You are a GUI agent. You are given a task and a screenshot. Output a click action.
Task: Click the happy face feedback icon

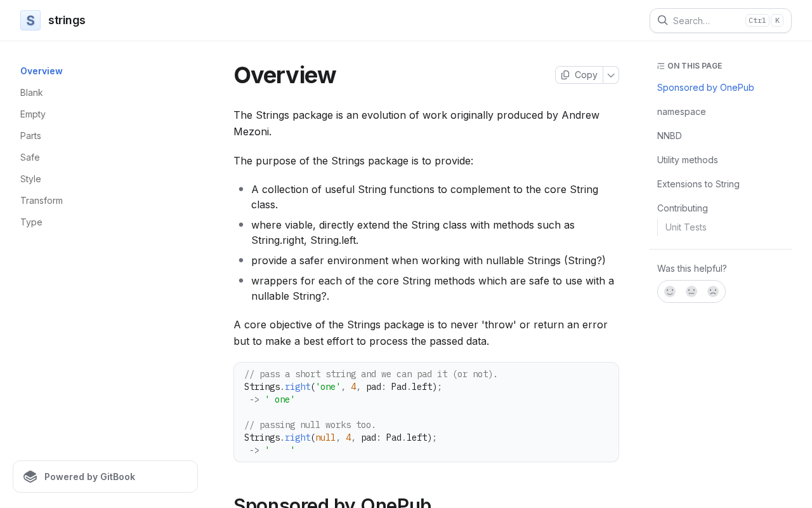coord(670,291)
